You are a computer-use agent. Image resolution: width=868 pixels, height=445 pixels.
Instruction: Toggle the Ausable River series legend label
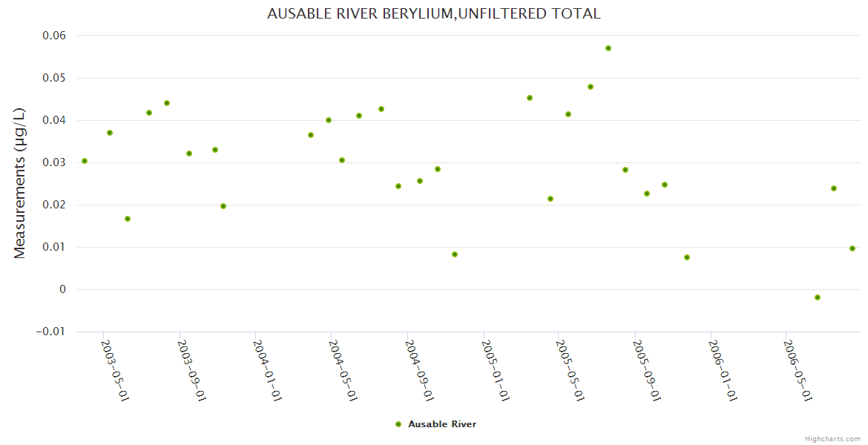442,424
